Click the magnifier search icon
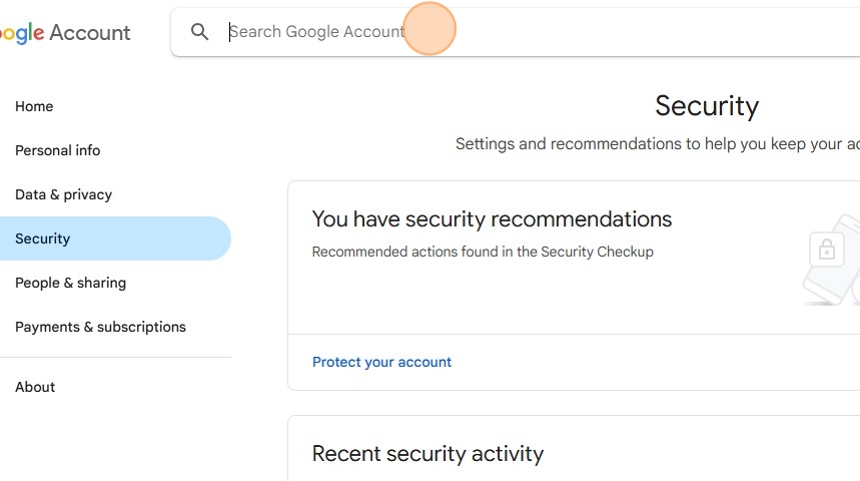860x481 pixels. [x=200, y=32]
